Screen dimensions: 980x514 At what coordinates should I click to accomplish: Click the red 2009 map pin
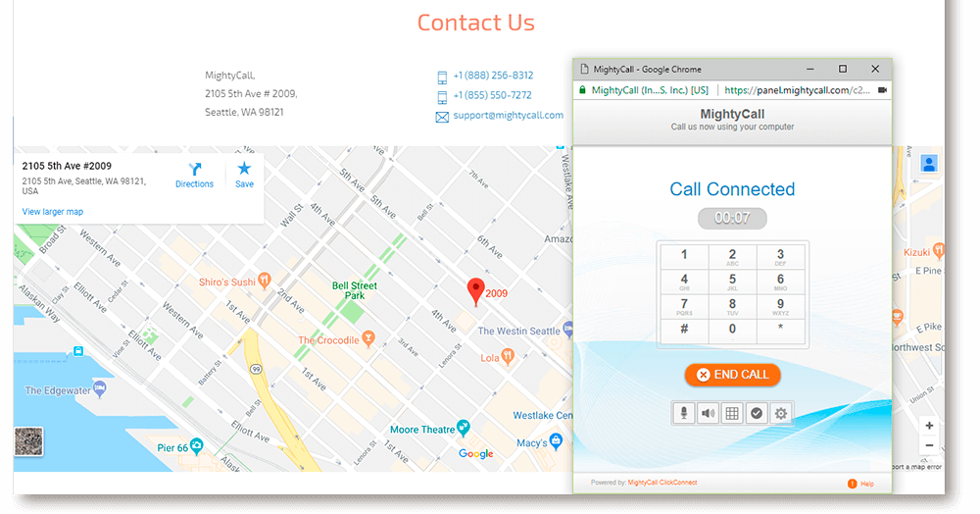(475, 292)
